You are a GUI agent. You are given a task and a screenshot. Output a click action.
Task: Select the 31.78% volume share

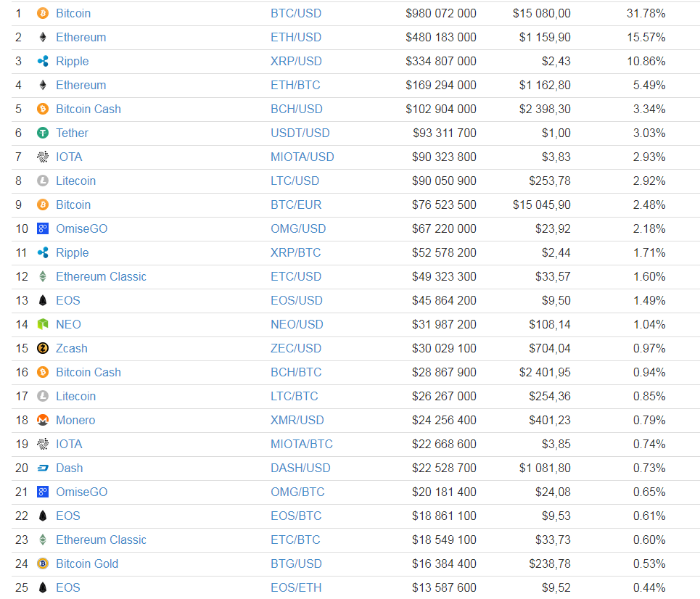pos(646,13)
